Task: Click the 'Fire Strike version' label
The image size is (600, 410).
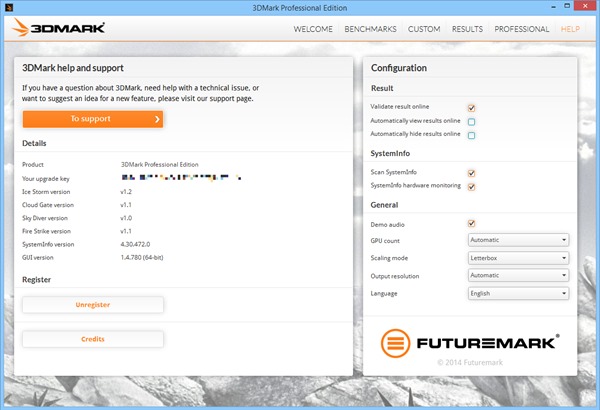Action: pyautogui.click(x=46, y=231)
